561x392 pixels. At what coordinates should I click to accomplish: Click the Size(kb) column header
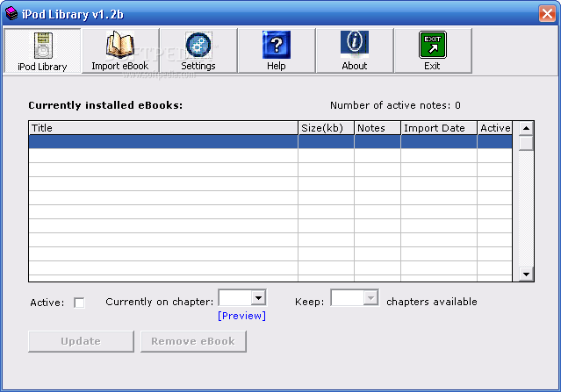326,128
